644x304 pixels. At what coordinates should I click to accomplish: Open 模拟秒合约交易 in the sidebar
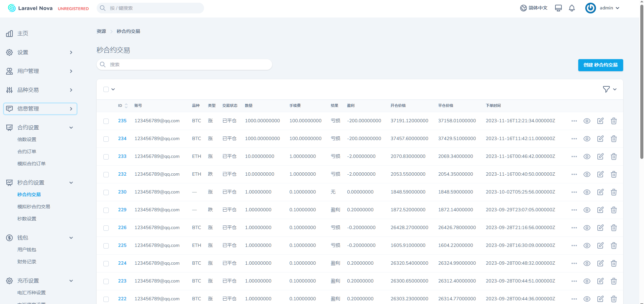pos(34,207)
